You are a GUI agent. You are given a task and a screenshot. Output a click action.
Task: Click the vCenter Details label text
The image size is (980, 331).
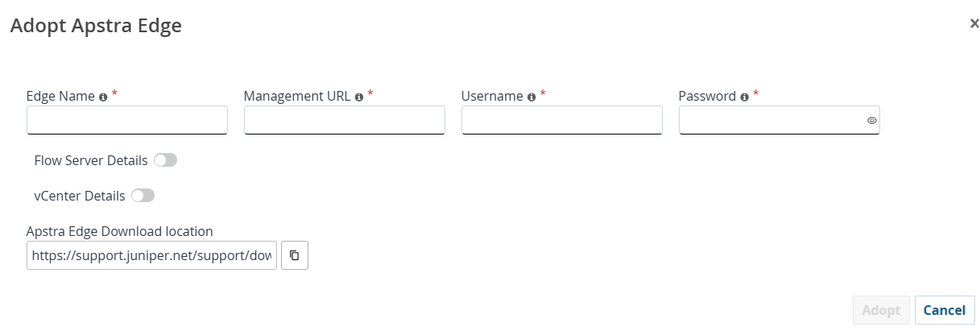click(80, 196)
